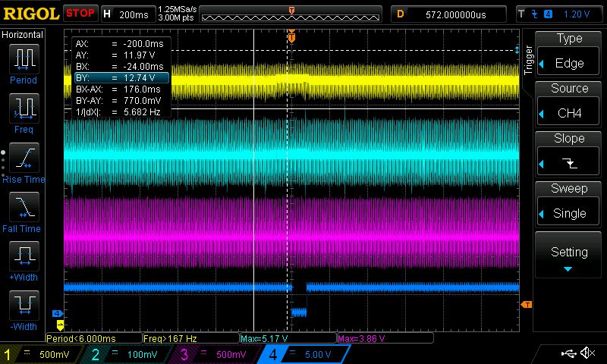This screenshot has height=364, width=607.
Task: Click the USB connection status icon
Action: 568,353
